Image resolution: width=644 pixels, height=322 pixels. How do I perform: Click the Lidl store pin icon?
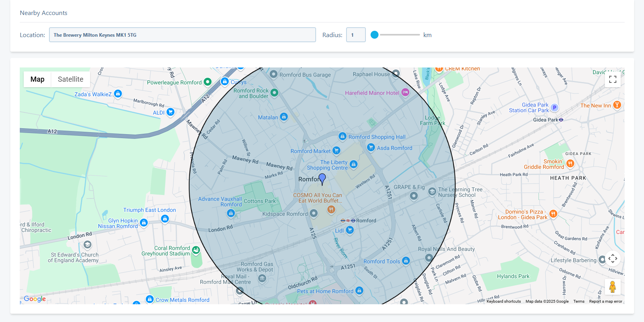[x=350, y=230]
